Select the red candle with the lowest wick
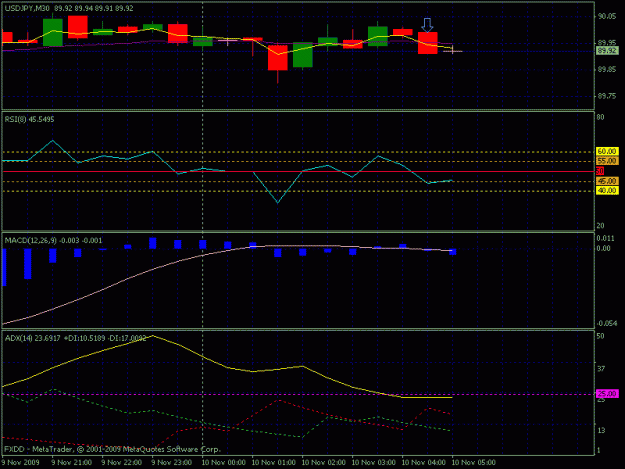Viewport: 625px width, 469px height. coord(277,58)
